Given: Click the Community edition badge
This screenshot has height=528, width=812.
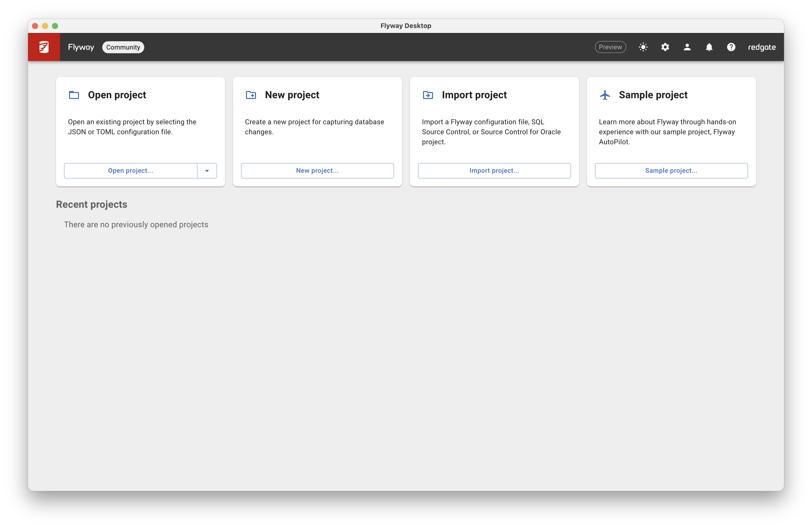Looking at the screenshot, I should point(123,47).
